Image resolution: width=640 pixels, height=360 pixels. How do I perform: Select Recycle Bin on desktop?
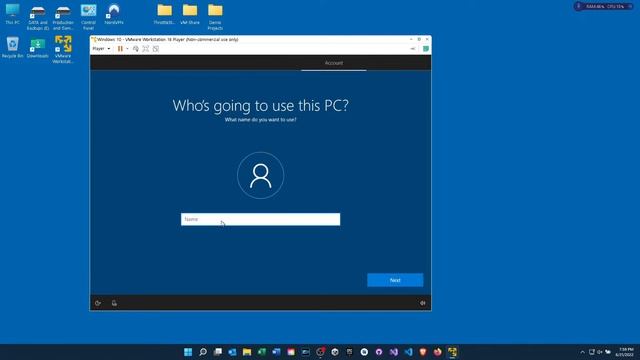(x=13, y=47)
